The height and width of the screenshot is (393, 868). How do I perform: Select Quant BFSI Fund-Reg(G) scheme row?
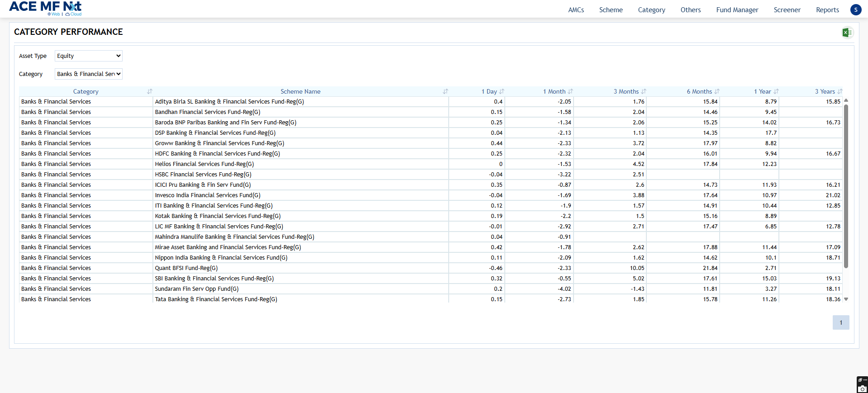[186, 268]
